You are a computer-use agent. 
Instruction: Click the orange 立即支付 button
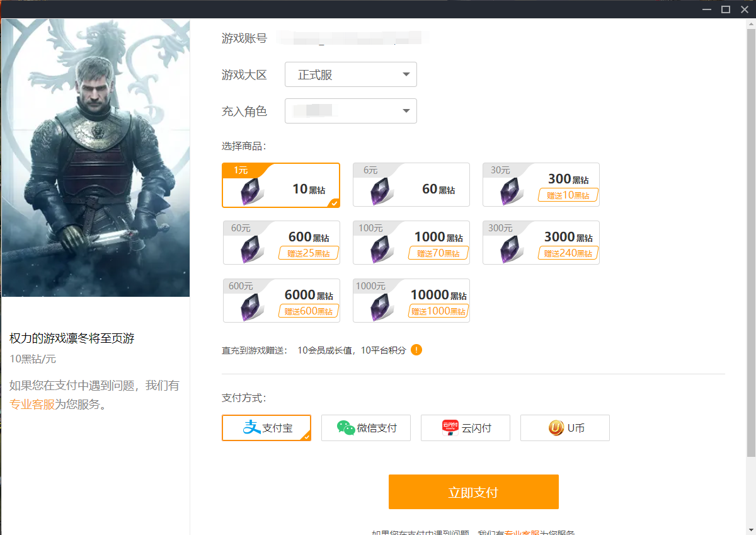[x=474, y=492]
